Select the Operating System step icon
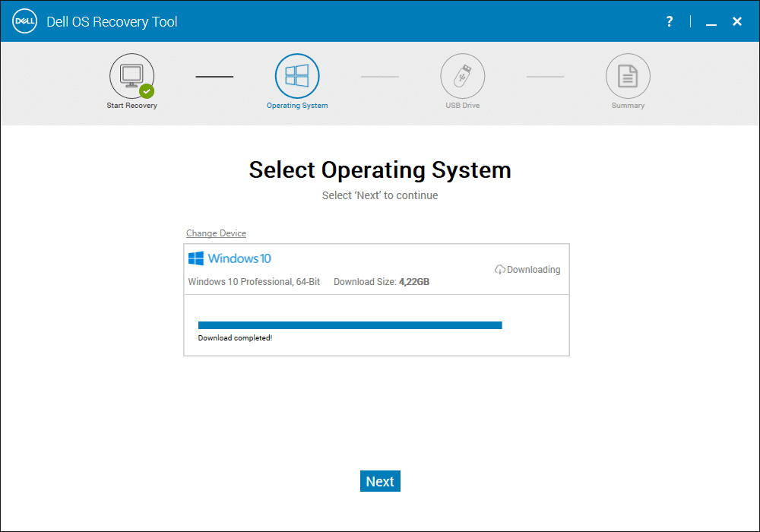 click(x=297, y=76)
